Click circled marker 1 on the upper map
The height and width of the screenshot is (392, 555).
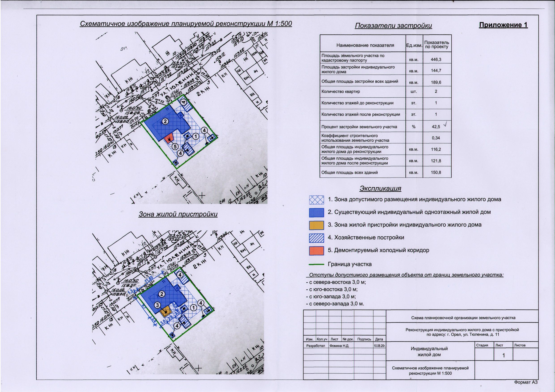[196, 137]
